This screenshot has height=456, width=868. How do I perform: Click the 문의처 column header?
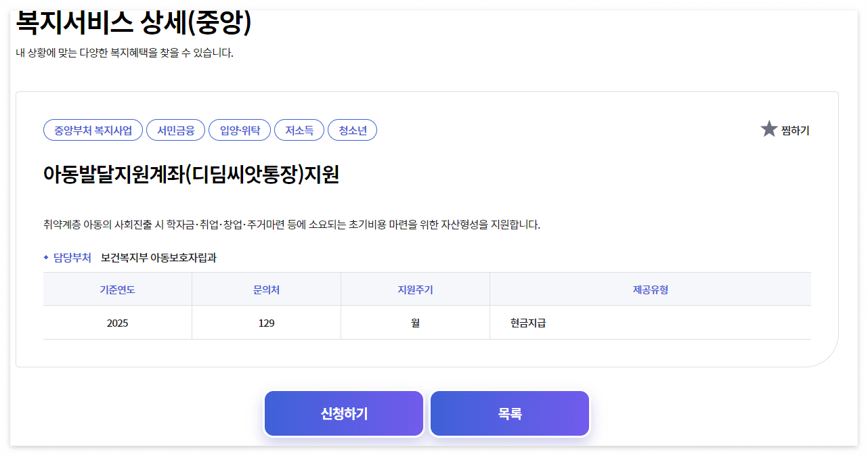point(266,288)
